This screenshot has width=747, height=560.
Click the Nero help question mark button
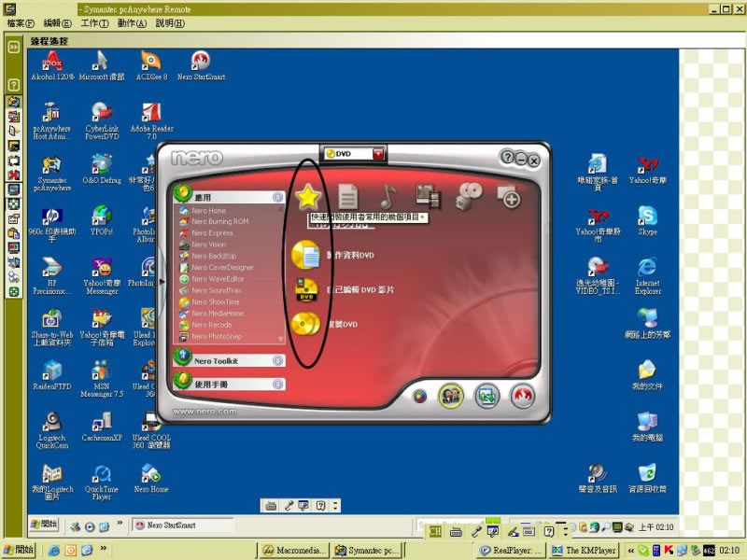pos(507,157)
